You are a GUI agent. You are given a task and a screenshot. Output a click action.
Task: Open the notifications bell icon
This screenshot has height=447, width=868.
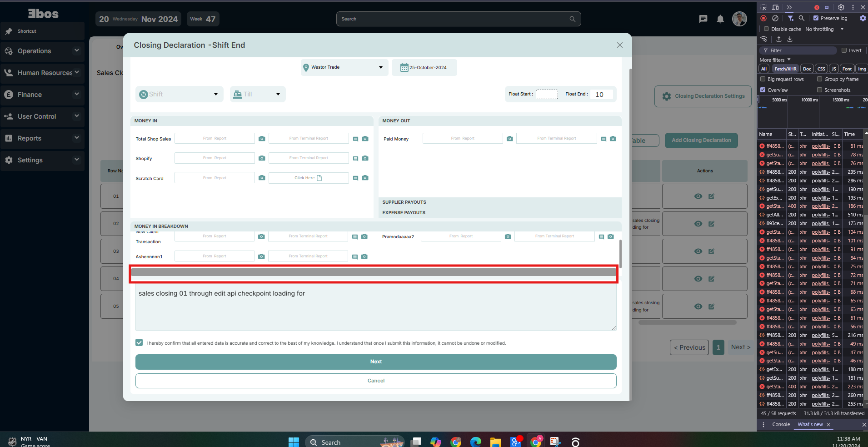[720, 19]
